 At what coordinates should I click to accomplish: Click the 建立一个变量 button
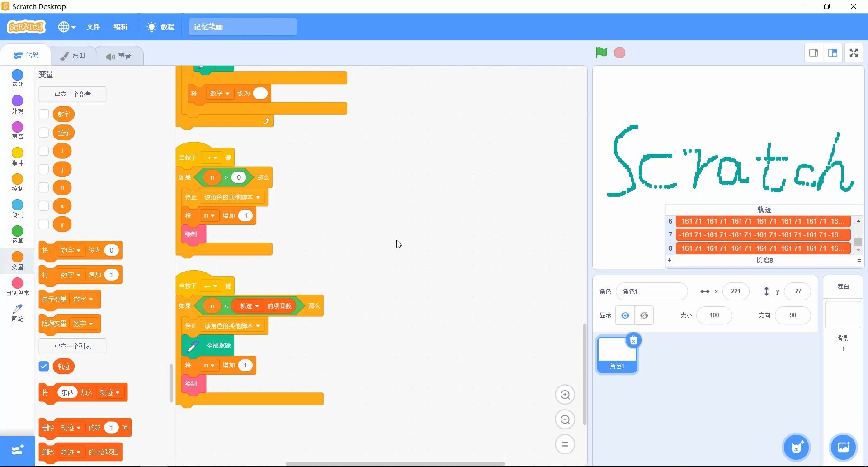pyautogui.click(x=72, y=94)
